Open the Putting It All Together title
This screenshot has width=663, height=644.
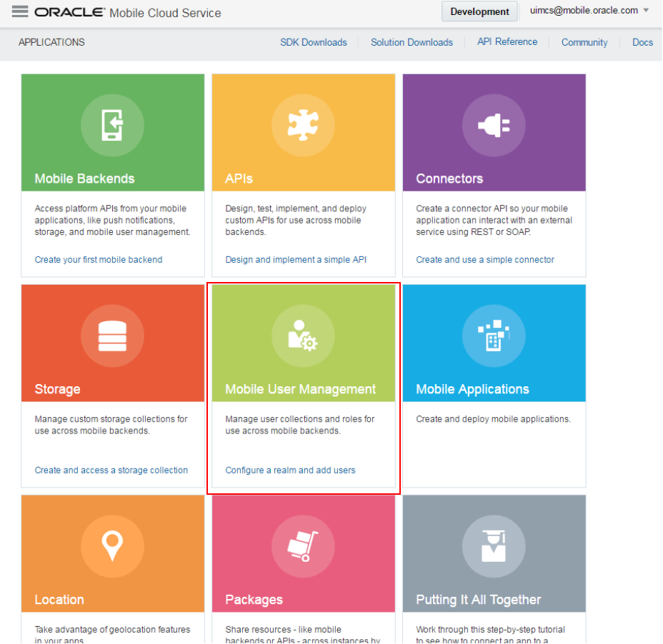[x=478, y=599]
